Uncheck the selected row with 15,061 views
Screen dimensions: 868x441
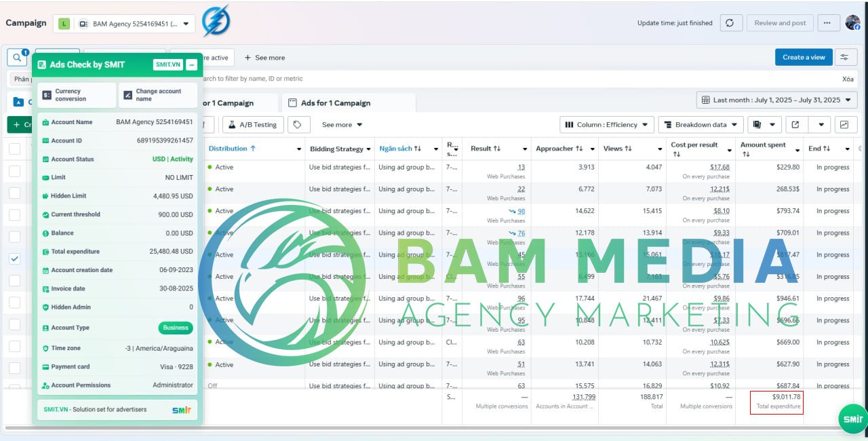click(15, 258)
